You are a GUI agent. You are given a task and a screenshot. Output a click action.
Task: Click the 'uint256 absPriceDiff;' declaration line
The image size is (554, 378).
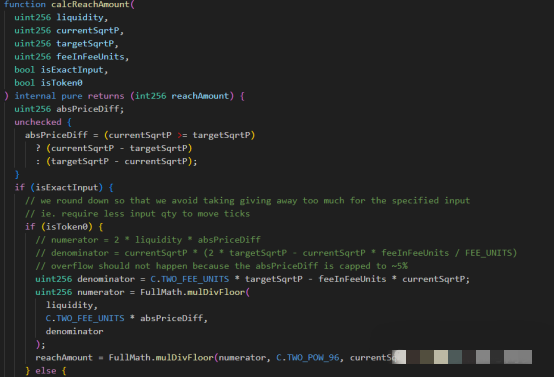[69, 109]
